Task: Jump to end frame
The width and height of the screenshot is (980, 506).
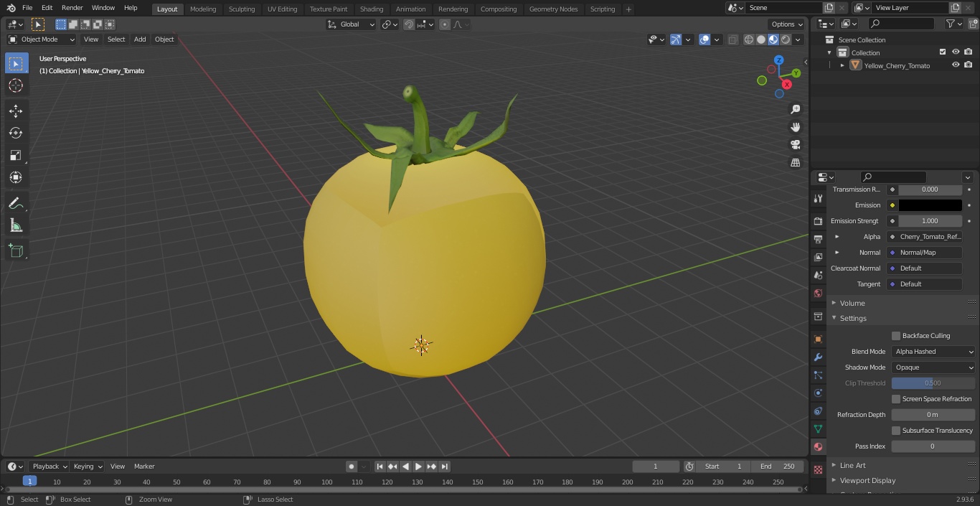Action: pos(445,467)
